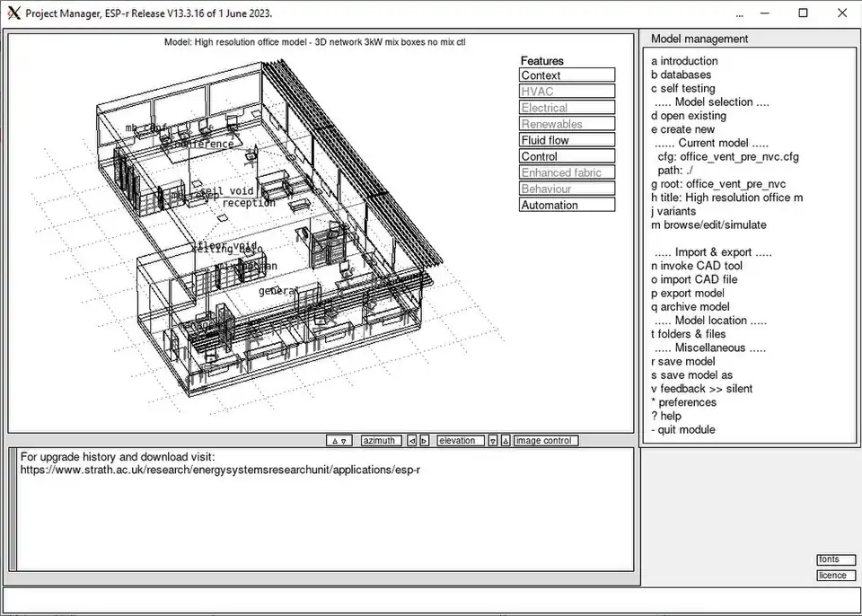Click the azimuth rotate left arrow
This screenshot has height=616, width=862.
412,441
